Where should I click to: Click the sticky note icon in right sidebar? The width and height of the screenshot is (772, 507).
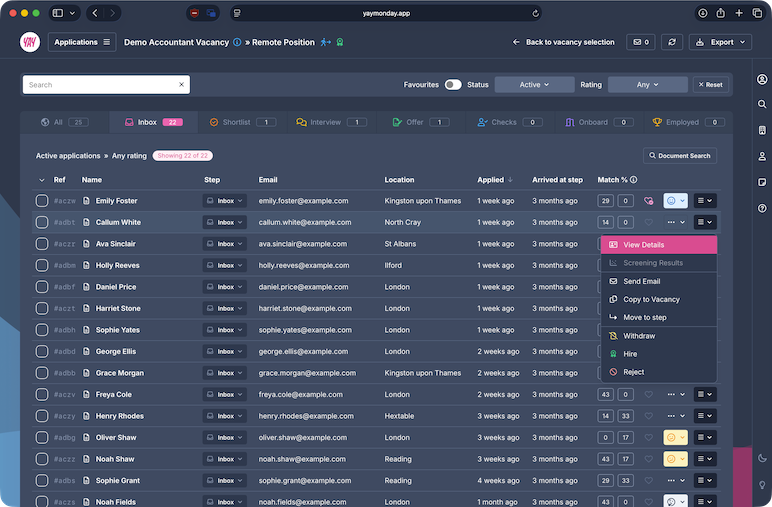click(x=762, y=182)
